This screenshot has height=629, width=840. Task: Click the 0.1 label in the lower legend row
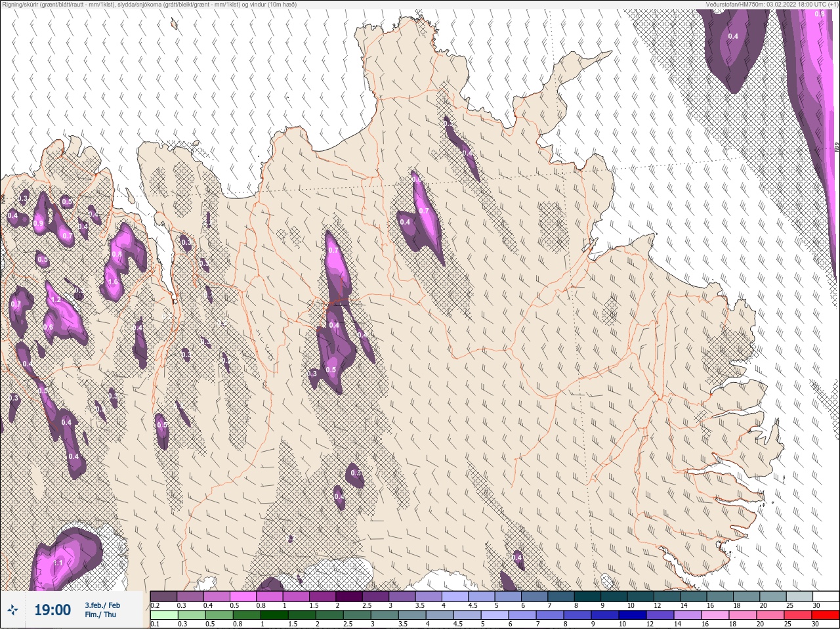tap(155, 624)
